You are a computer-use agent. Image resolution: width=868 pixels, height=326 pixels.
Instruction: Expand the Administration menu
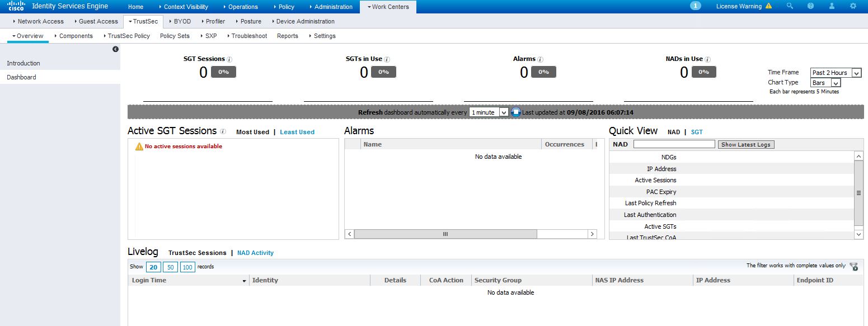(x=331, y=7)
